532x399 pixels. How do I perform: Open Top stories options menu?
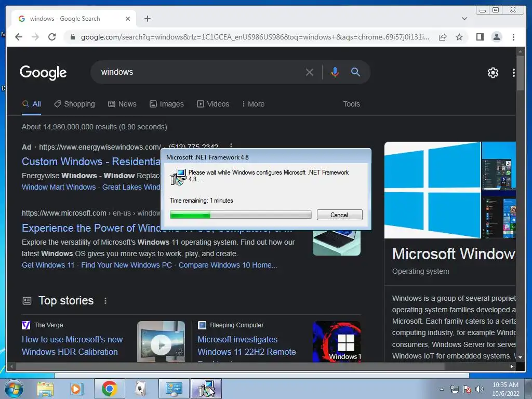point(105,301)
